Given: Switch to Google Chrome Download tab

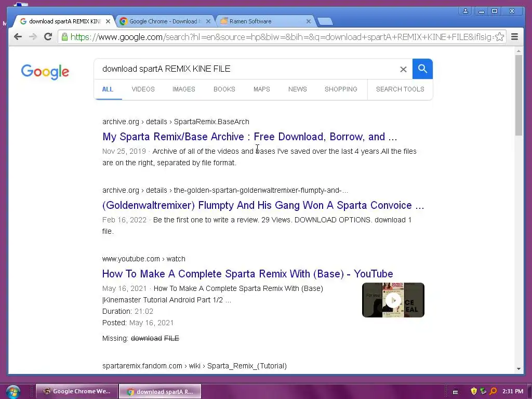Looking at the screenshot, I should coord(165,21).
